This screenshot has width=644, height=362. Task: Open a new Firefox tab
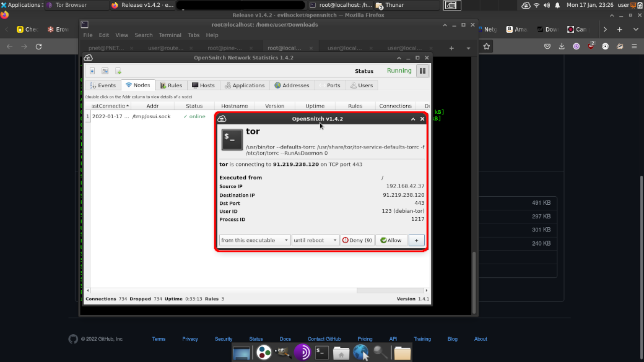coord(620,30)
